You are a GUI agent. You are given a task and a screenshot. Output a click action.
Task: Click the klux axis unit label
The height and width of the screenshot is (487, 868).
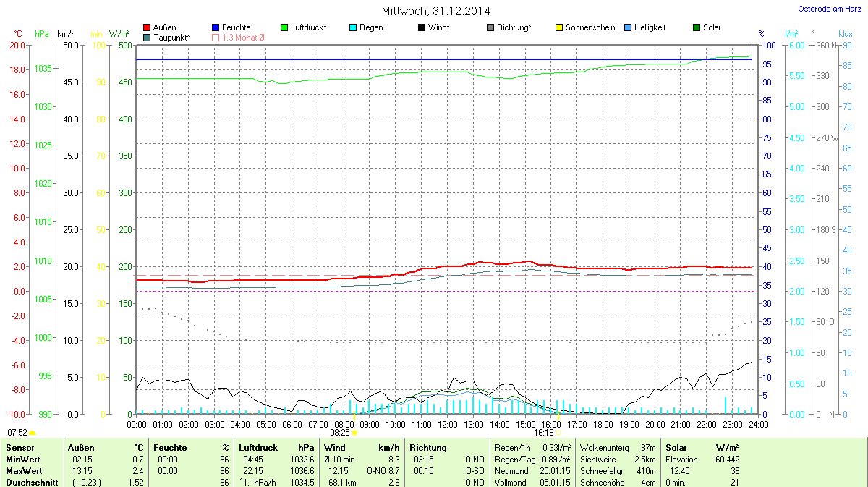[x=845, y=34]
